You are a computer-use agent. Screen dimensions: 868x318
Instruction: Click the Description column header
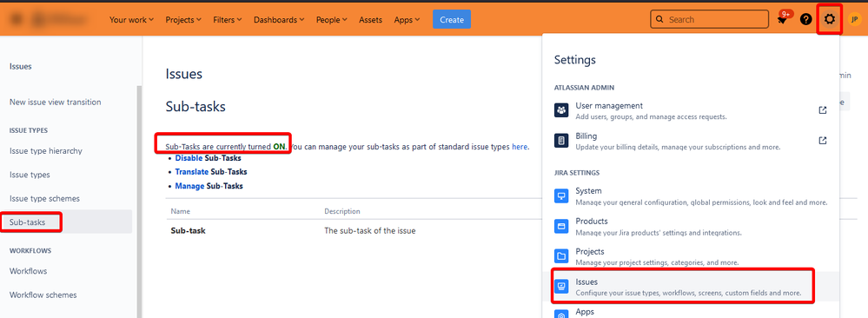pyautogui.click(x=342, y=211)
